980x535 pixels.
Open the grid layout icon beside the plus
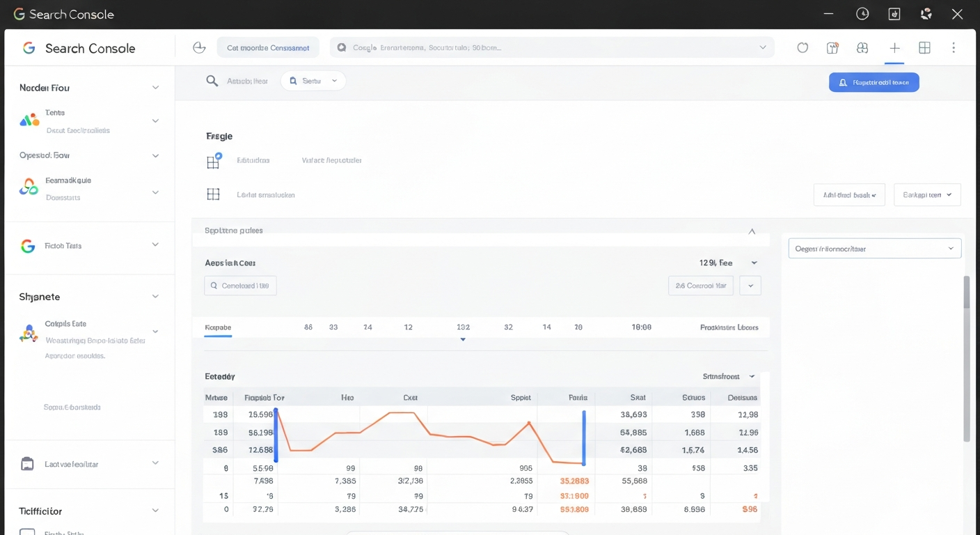924,48
